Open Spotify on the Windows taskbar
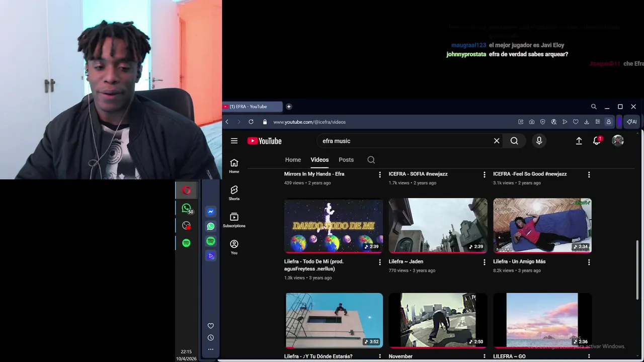The height and width of the screenshot is (362, 644). 186,243
